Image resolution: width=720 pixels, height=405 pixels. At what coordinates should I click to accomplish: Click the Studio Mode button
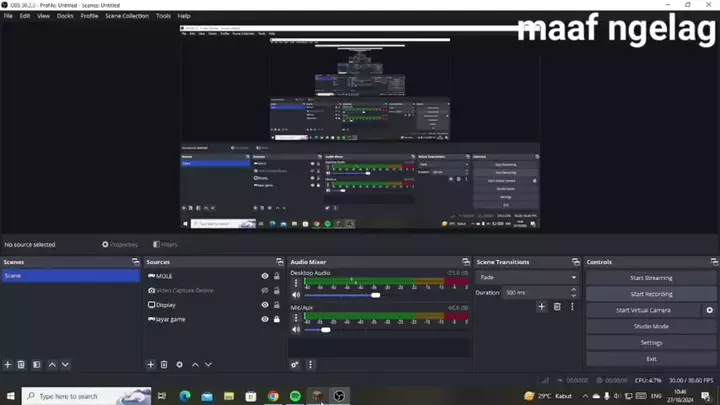point(651,326)
